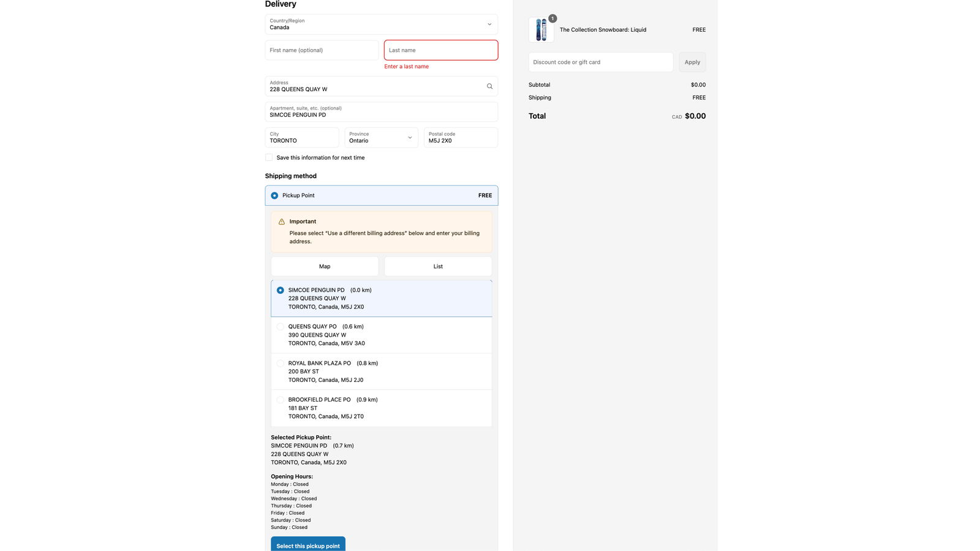
Task: Click the FREE price on the Pickup Point row
Action: 485,195
